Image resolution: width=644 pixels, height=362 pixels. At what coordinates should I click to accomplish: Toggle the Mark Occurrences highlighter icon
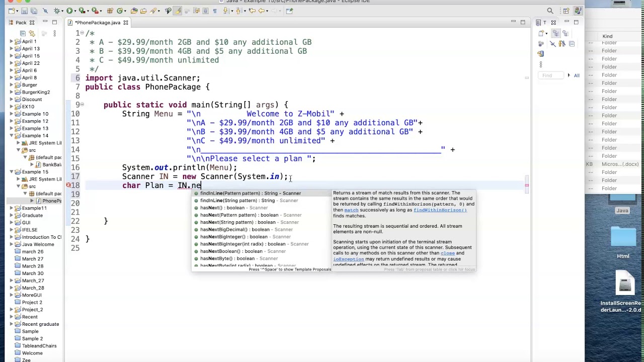coord(177,11)
